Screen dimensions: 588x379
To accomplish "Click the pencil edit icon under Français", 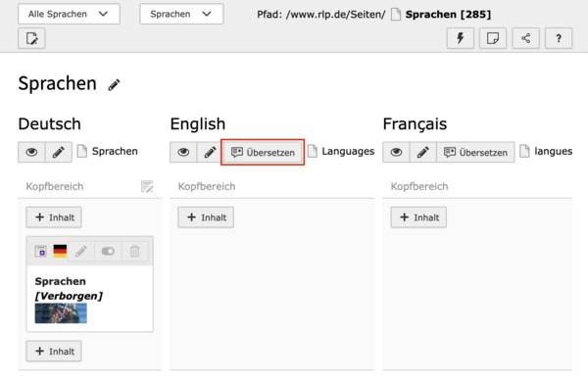I will pos(423,152).
